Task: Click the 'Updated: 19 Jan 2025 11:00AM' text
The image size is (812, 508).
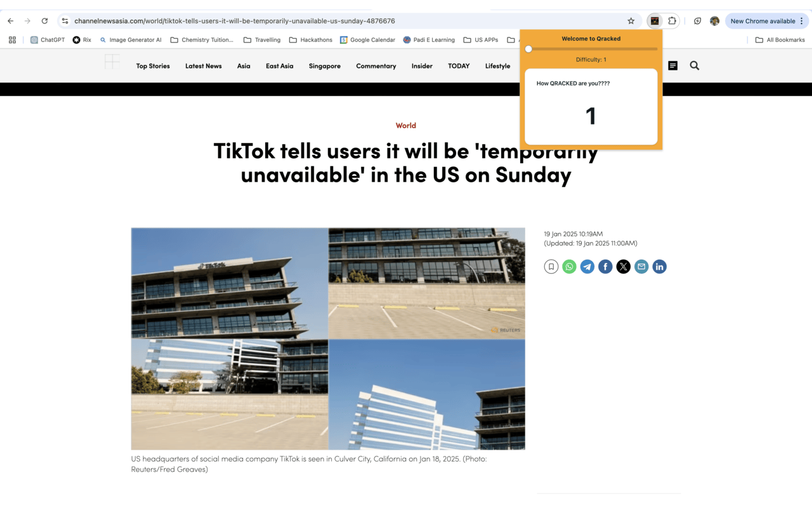Action: [591, 243]
